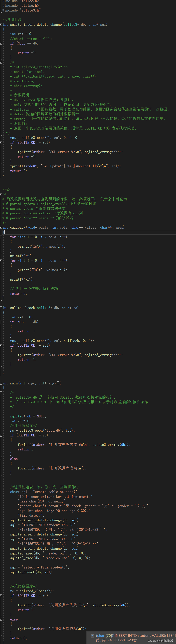This screenshot has width=176, height=644.
Task: Fold the comment block starting 函数根据调用次数
Action: [x=1, y=194]
